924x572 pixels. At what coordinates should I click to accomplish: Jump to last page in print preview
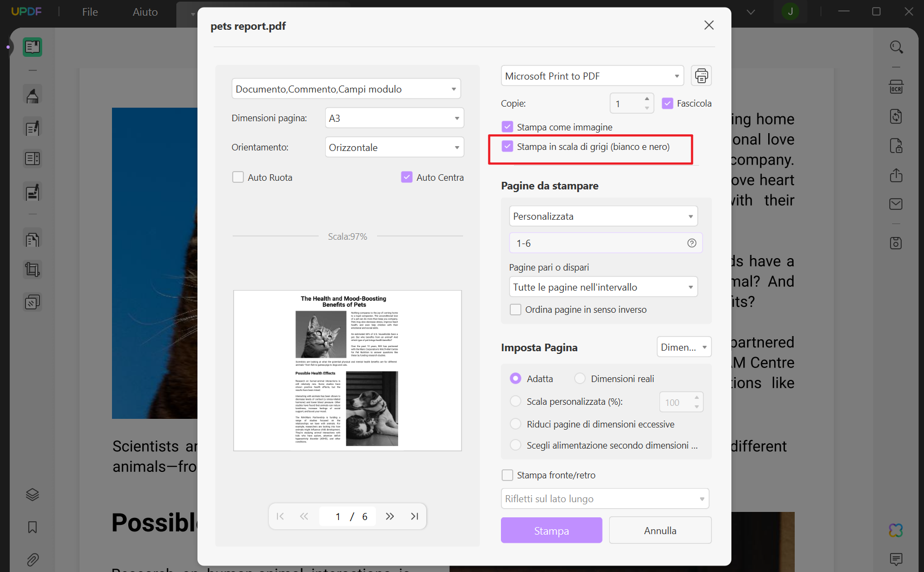click(x=414, y=516)
